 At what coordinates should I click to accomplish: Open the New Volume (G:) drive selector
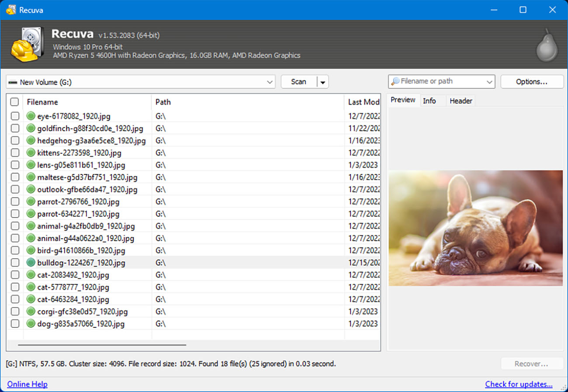(x=270, y=81)
